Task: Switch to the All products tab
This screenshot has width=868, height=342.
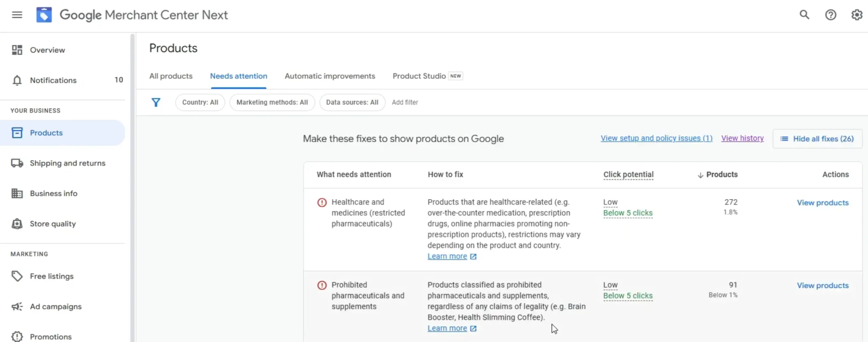Action: coord(171,76)
